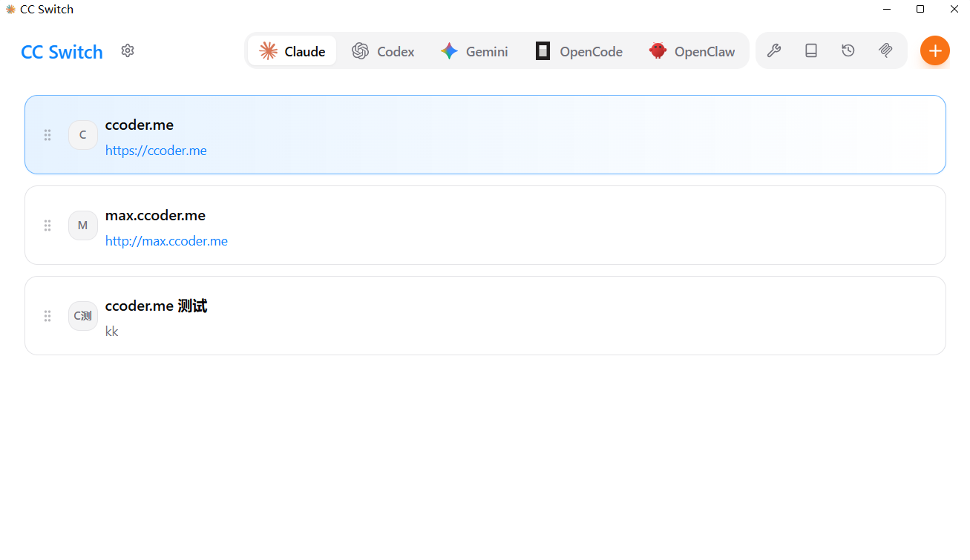Image resolution: width=970 pixels, height=560 pixels.
Task: Open the https://ccoder.me link
Action: tap(156, 151)
